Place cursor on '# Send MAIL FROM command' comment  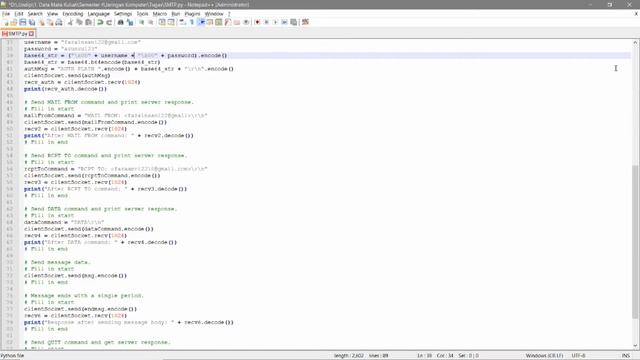click(x=109, y=102)
